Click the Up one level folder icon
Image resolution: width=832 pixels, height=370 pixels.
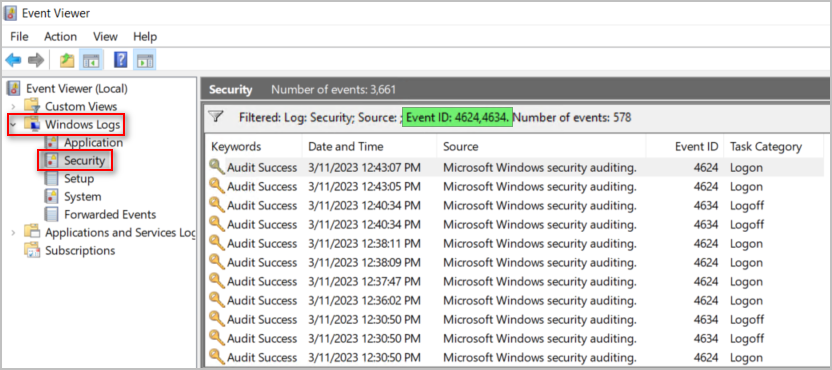67,61
